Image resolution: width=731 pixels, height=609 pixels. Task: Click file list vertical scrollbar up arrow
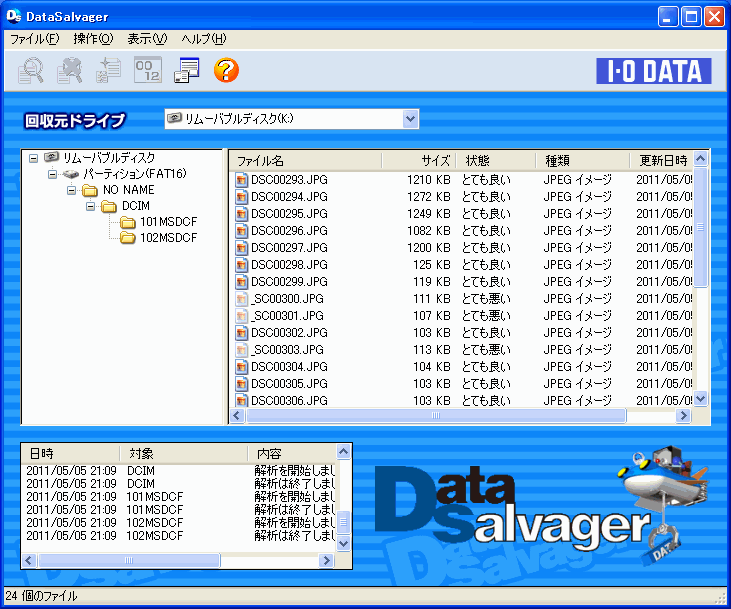[701, 159]
